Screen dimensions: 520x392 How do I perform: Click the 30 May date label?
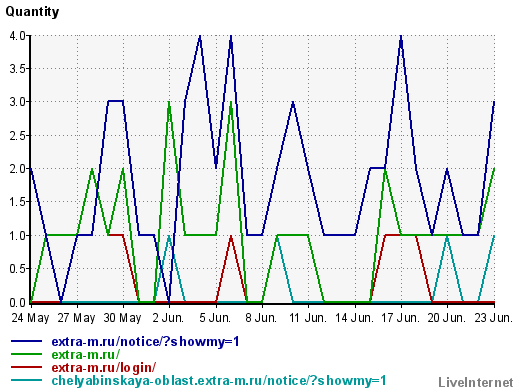[x=122, y=318]
